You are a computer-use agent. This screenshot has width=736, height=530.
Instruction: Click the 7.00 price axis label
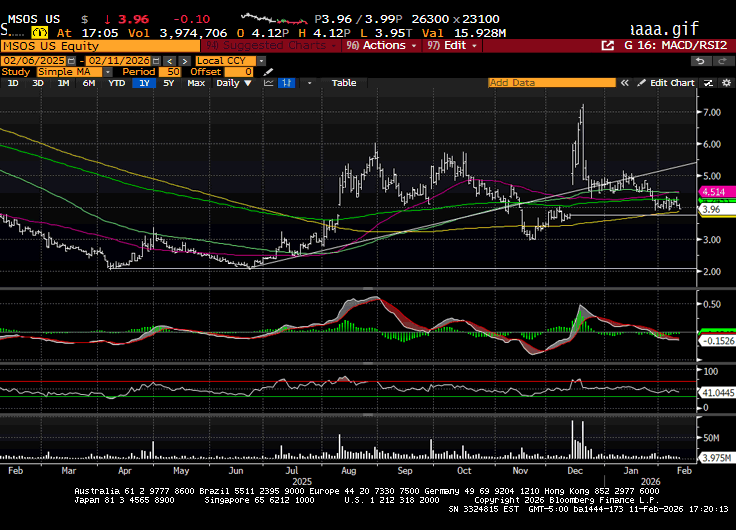pyautogui.click(x=712, y=112)
